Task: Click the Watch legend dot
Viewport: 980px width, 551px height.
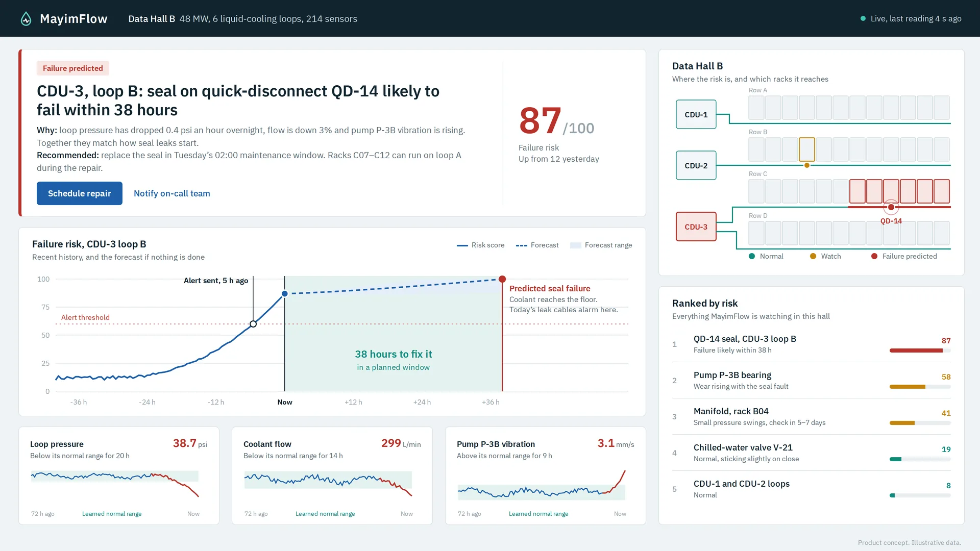Action: pyautogui.click(x=813, y=256)
